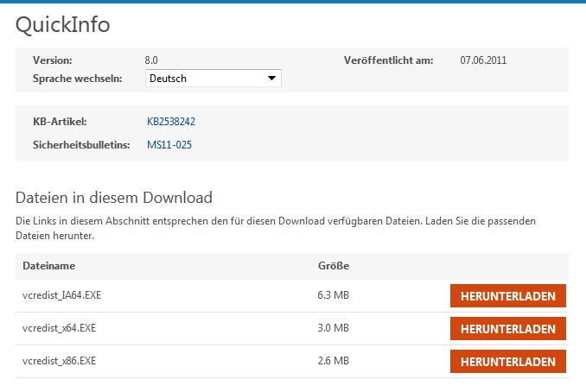This screenshot has width=586, height=392.
Task: Select the vcredist_x64.EXE file name
Action: 59,328
